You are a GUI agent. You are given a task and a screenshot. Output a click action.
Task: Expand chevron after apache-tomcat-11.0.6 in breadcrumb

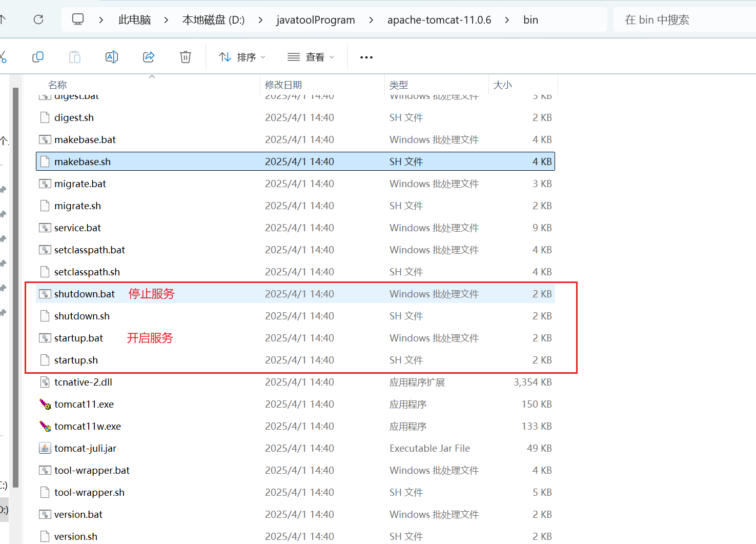[x=507, y=20]
